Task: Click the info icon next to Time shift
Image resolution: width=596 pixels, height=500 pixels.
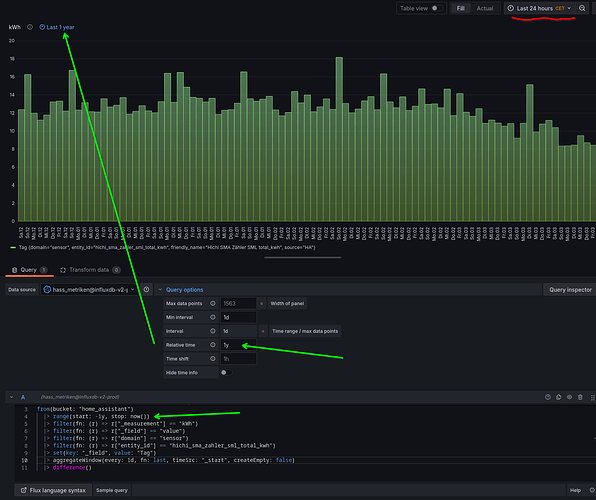Action: pyautogui.click(x=213, y=359)
